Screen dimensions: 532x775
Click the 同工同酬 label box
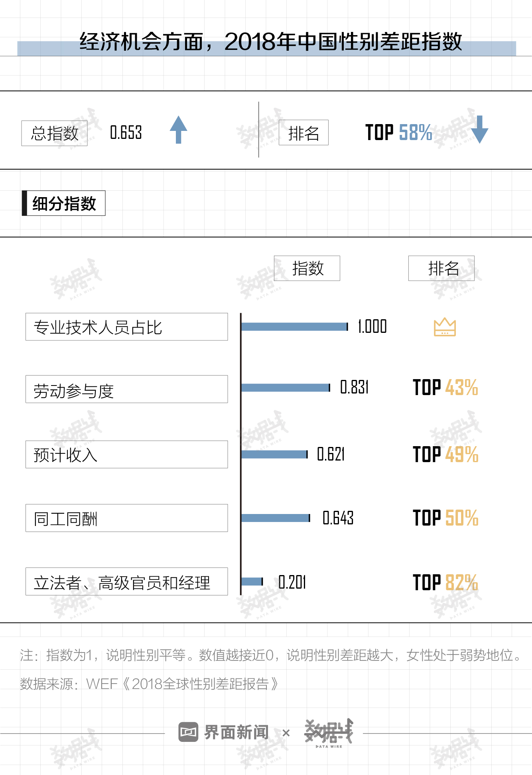click(126, 518)
